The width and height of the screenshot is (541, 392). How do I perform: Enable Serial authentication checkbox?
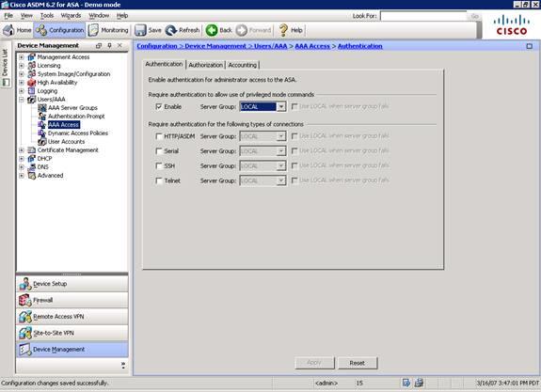(x=159, y=151)
